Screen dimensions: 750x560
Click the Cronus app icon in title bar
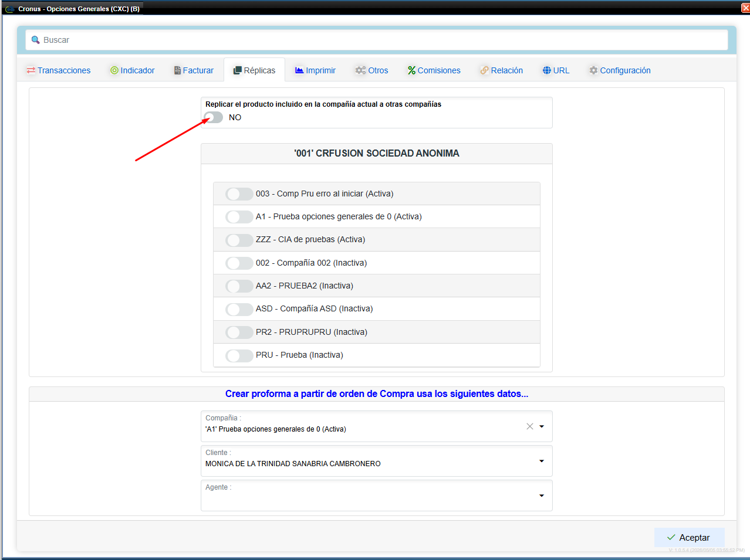[x=9, y=9]
